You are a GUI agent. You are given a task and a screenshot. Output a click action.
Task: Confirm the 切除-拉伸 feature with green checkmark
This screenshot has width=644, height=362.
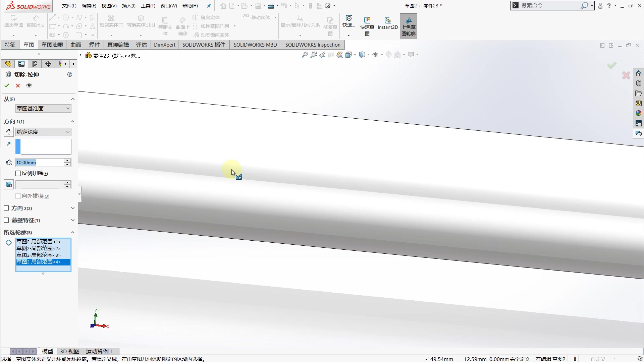[6, 85]
